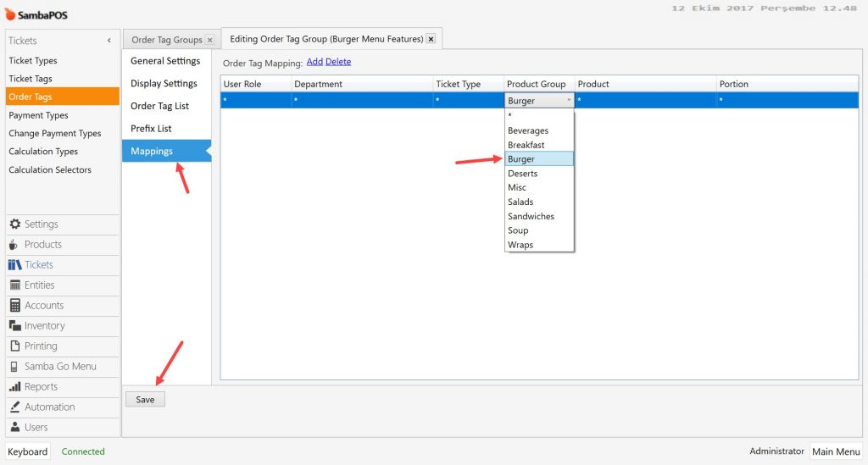
Task: Click the Tickets panel header
Action: tap(63, 41)
